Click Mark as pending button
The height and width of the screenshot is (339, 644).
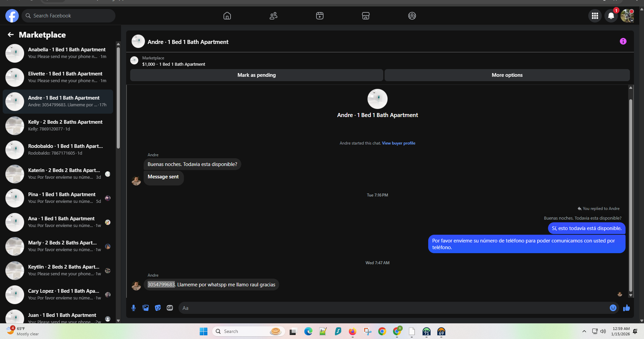[x=257, y=75]
